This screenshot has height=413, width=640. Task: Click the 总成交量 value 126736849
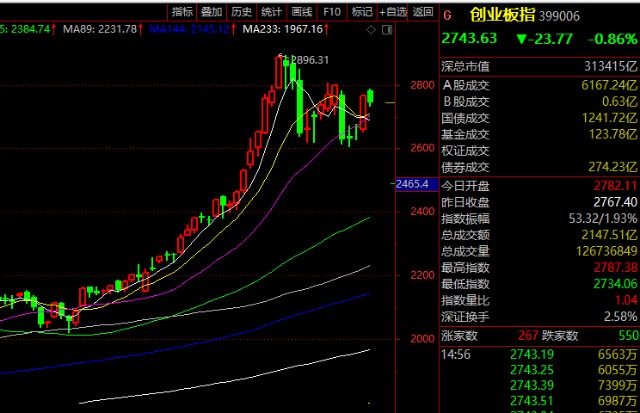607,251
